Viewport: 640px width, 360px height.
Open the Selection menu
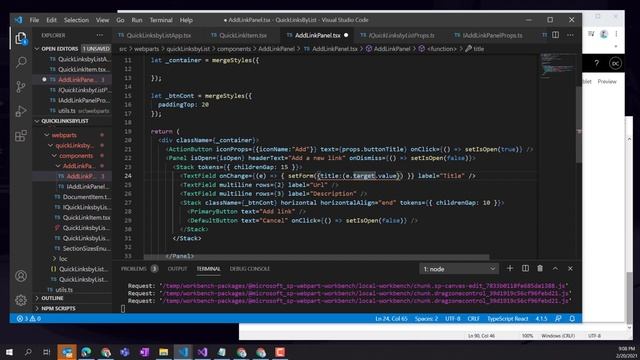tap(76, 20)
